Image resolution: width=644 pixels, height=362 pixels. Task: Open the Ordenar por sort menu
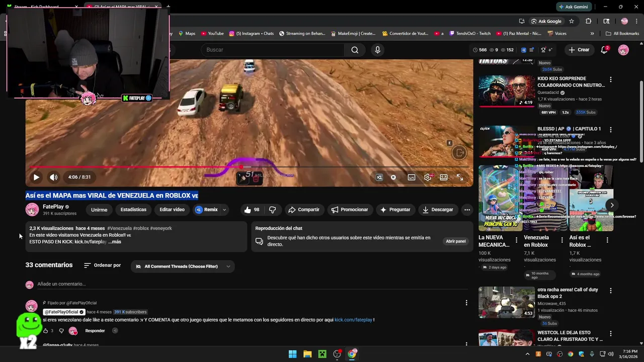103,265
